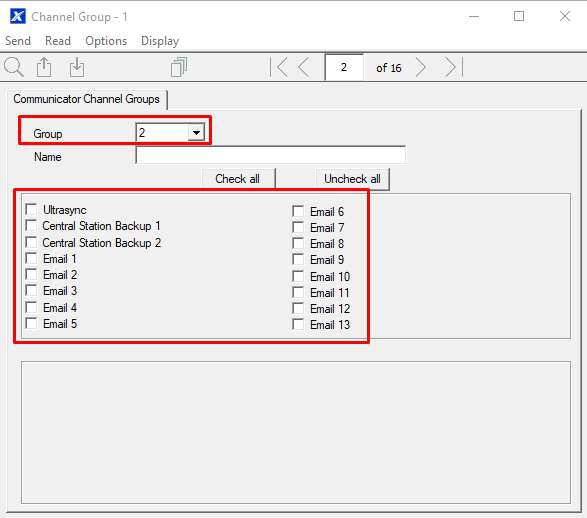The width and height of the screenshot is (587, 518).
Task: Click the copy pages toolbar icon
Action: tap(179, 67)
